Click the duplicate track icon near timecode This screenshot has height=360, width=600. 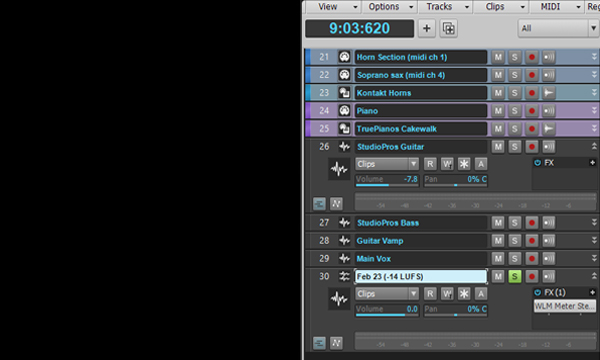point(448,28)
